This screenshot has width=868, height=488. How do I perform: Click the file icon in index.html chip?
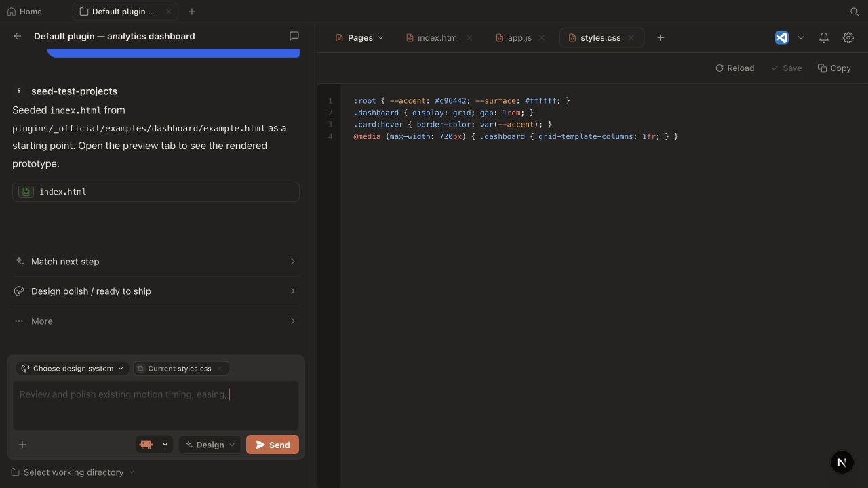(26, 192)
